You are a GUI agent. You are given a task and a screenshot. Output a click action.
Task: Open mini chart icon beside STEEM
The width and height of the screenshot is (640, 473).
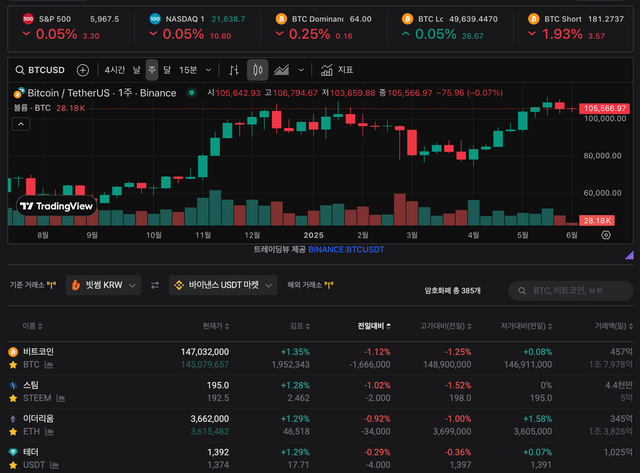click(x=61, y=398)
